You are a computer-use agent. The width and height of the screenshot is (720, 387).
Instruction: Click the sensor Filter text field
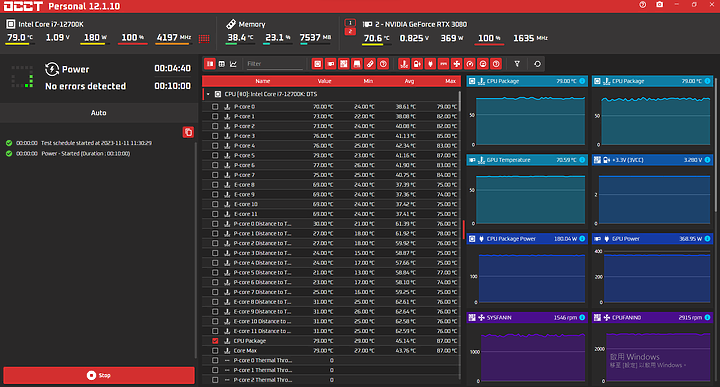tap(274, 64)
